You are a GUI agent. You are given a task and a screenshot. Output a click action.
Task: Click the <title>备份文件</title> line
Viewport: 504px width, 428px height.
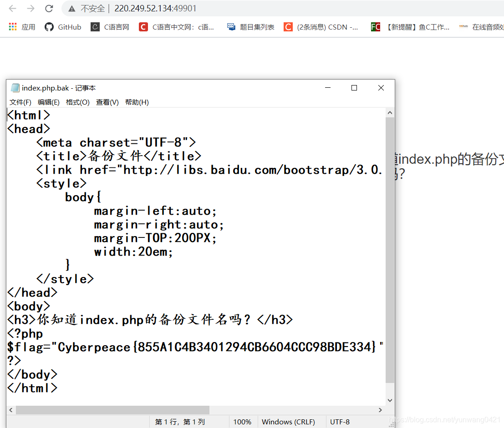click(x=119, y=156)
